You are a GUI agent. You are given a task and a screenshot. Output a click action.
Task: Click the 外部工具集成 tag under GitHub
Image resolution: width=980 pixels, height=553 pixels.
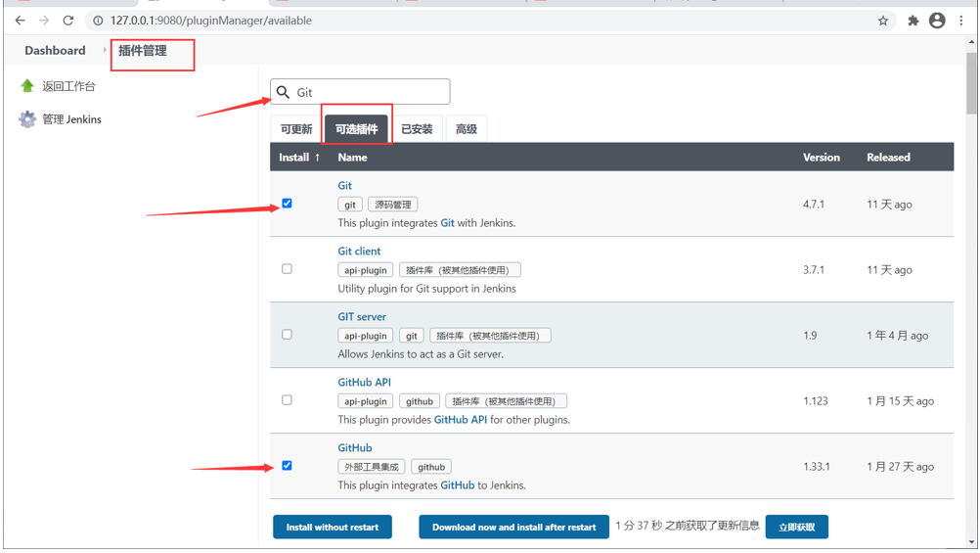372,467
